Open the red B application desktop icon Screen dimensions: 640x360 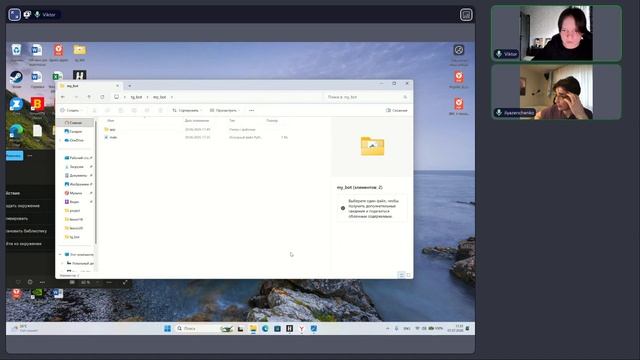[37, 104]
